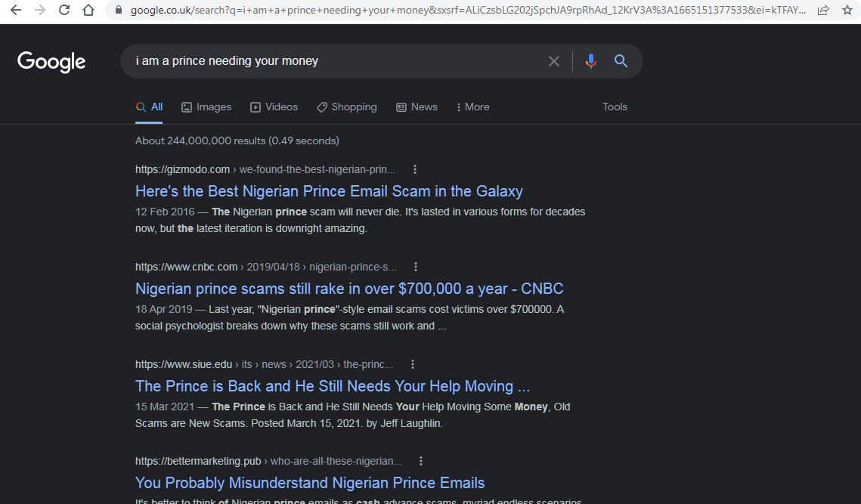Start voice search with the microphone icon
The image size is (861, 504).
pyautogui.click(x=591, y=61)
